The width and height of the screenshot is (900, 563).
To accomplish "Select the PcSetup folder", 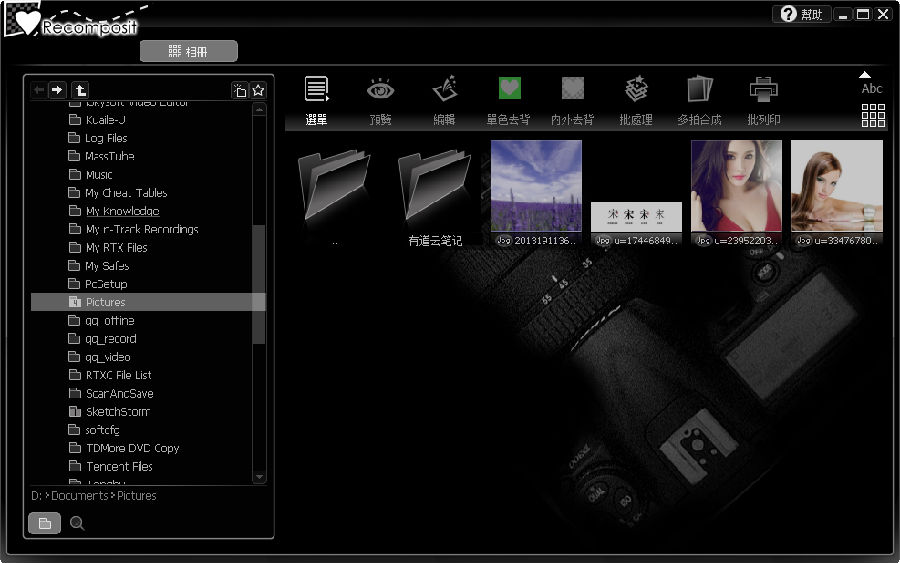I will pos(98,284).
